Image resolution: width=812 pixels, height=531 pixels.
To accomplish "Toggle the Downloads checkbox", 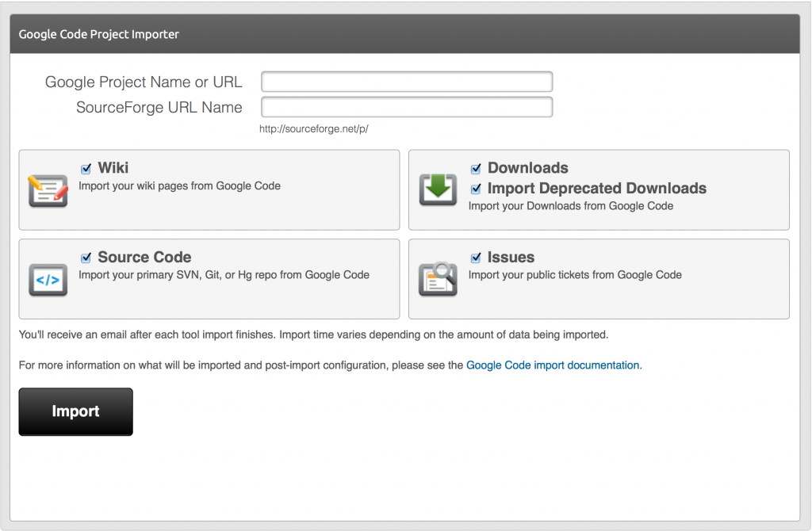I will 476,169.
